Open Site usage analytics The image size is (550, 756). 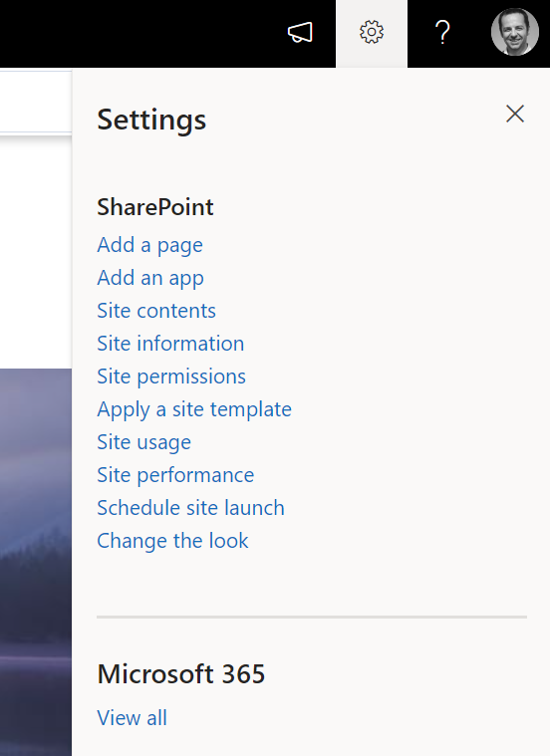(144, 442)
